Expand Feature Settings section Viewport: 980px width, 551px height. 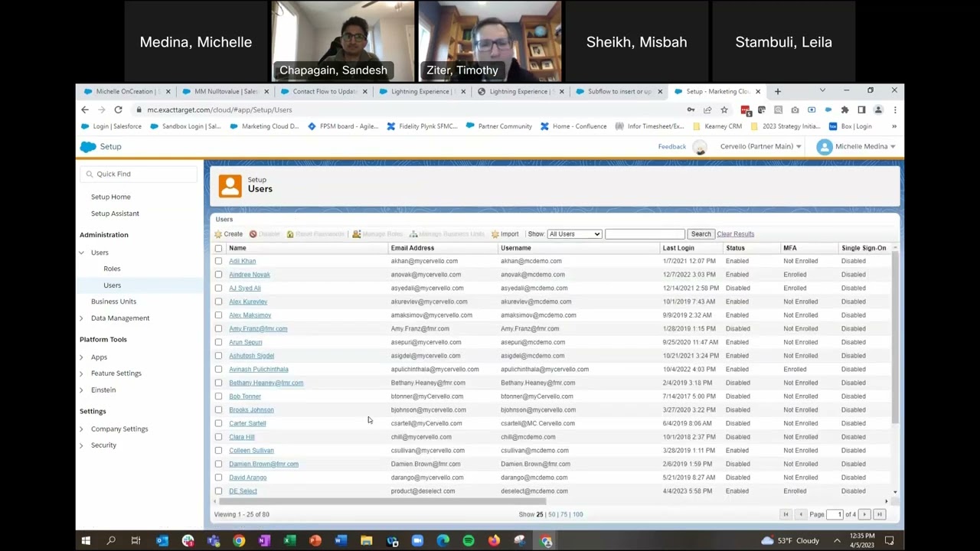pyautogui.click(x=82, y=373)
